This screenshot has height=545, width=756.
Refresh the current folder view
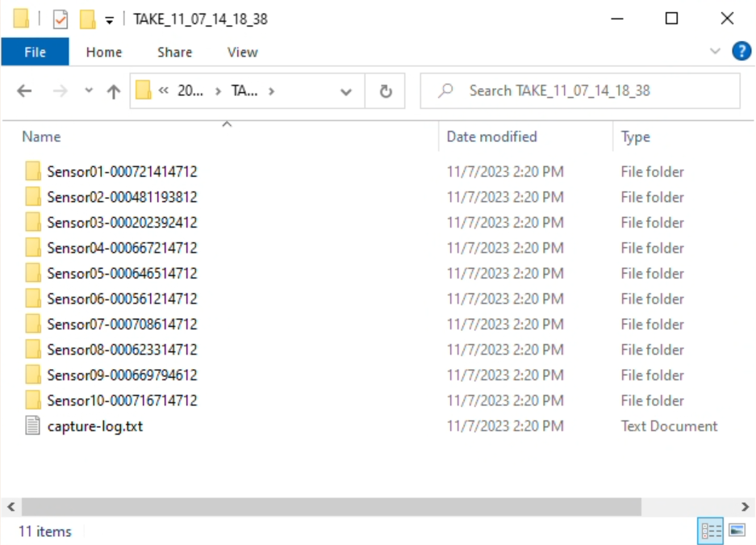pos(386,91)
